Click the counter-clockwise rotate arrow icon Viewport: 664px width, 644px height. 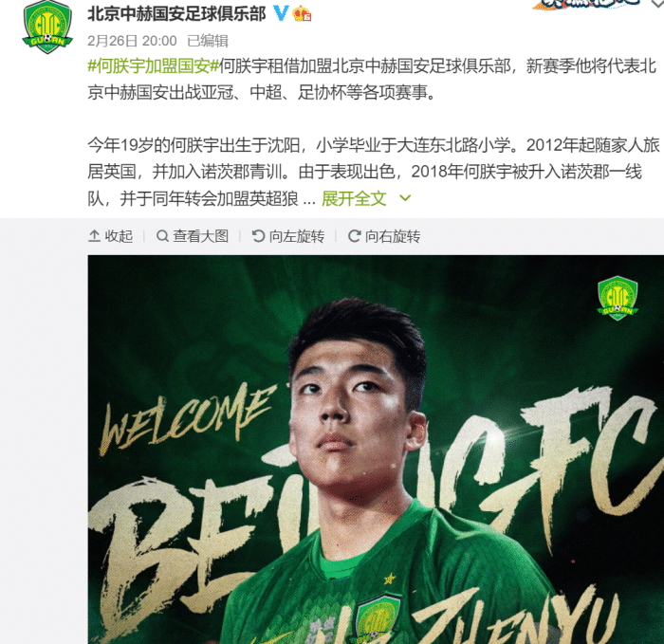[x=258, y=236]
